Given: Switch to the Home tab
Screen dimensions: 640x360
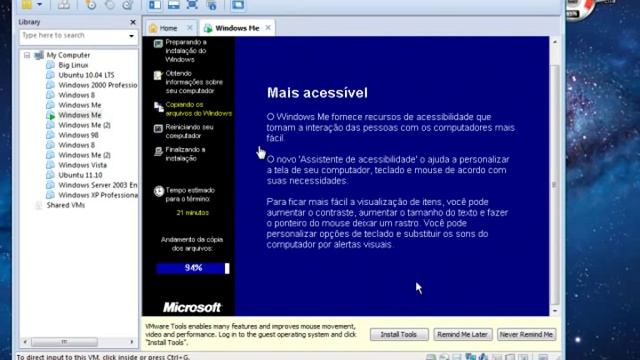Looking at the screenshot, I should [x=168, y=28].
